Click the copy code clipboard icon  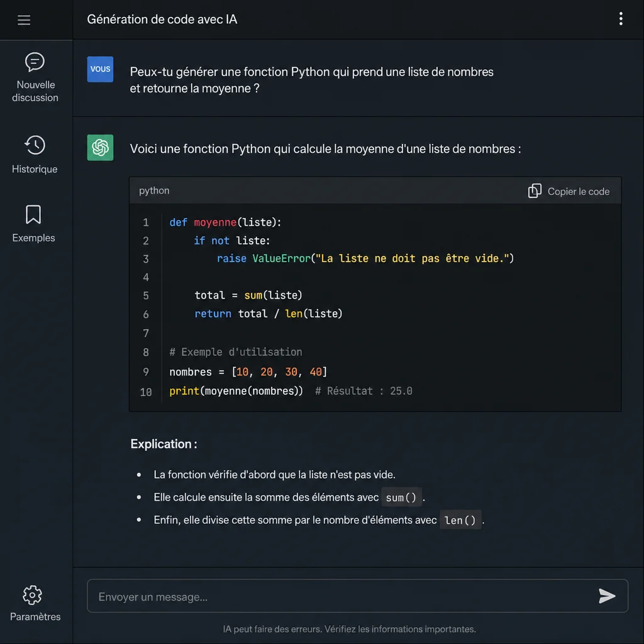pos(535,191)
